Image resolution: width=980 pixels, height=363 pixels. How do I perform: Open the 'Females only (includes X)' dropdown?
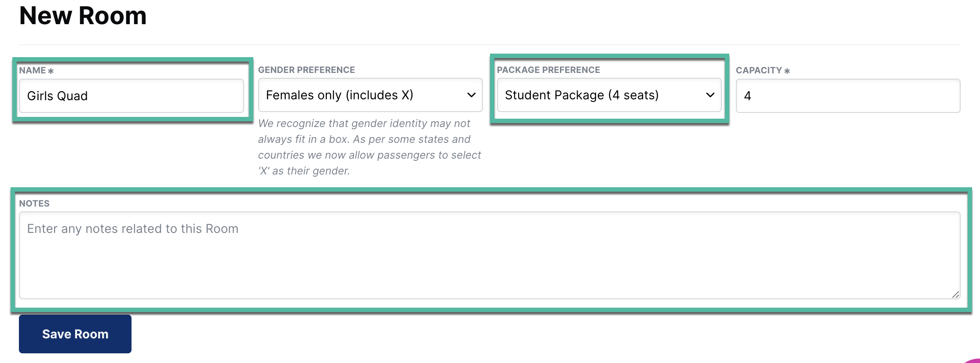point(370,95)
